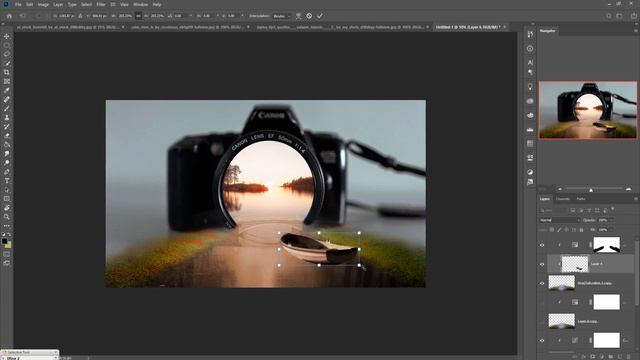Toggle lock transparent pixels
Image resolution: width=640 pixels, height=360 pixels.
[x=552, y=230]
